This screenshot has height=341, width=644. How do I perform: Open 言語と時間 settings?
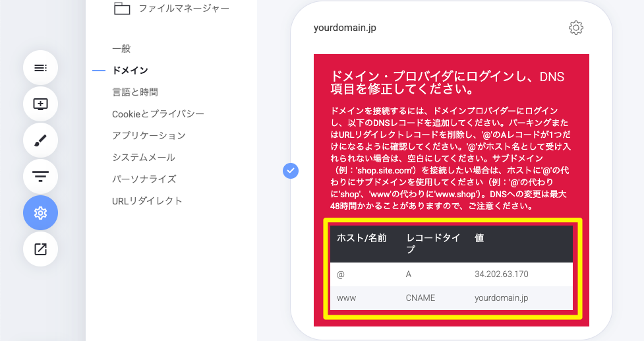tap(135, 92)
